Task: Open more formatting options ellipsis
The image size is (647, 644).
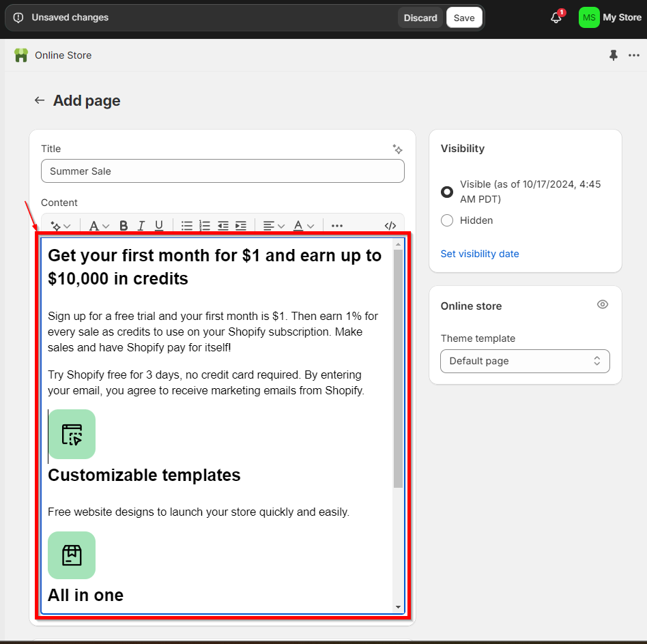Action: coord(337,226)
